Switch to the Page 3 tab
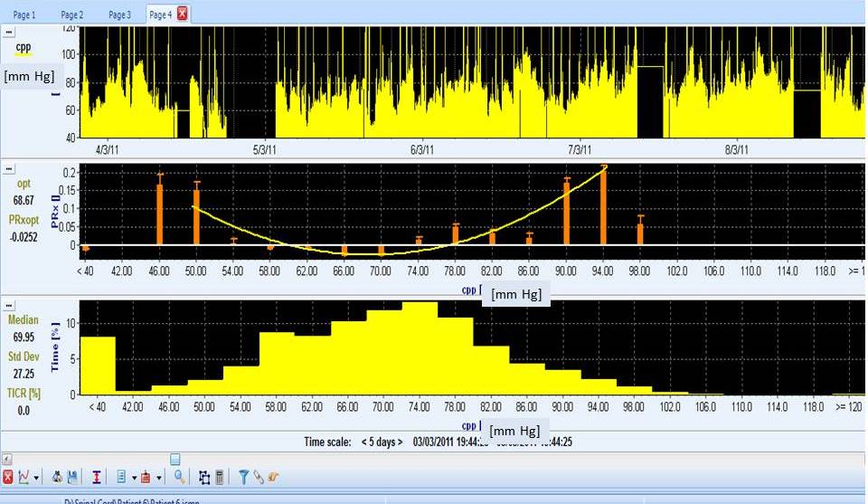 pyautogui.click(x=119, y=14)
